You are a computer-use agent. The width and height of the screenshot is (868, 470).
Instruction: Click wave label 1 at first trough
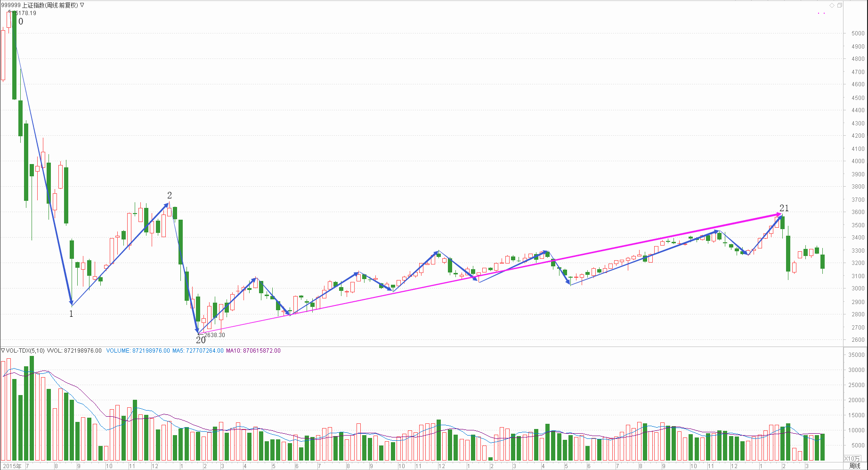point(71,314)
